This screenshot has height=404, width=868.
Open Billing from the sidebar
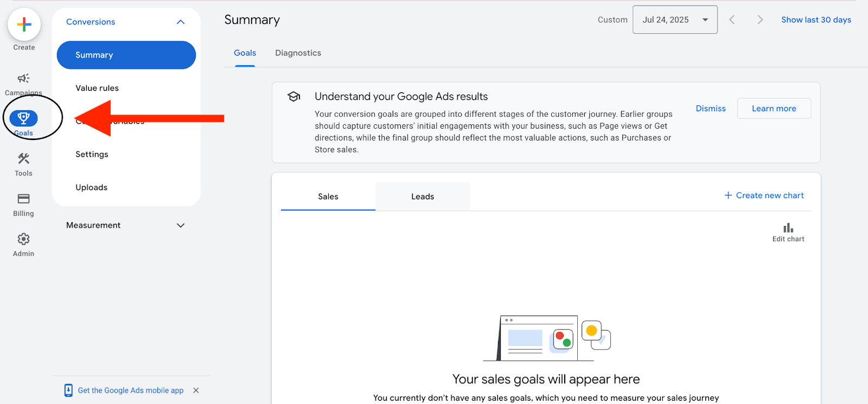[23, 199]
